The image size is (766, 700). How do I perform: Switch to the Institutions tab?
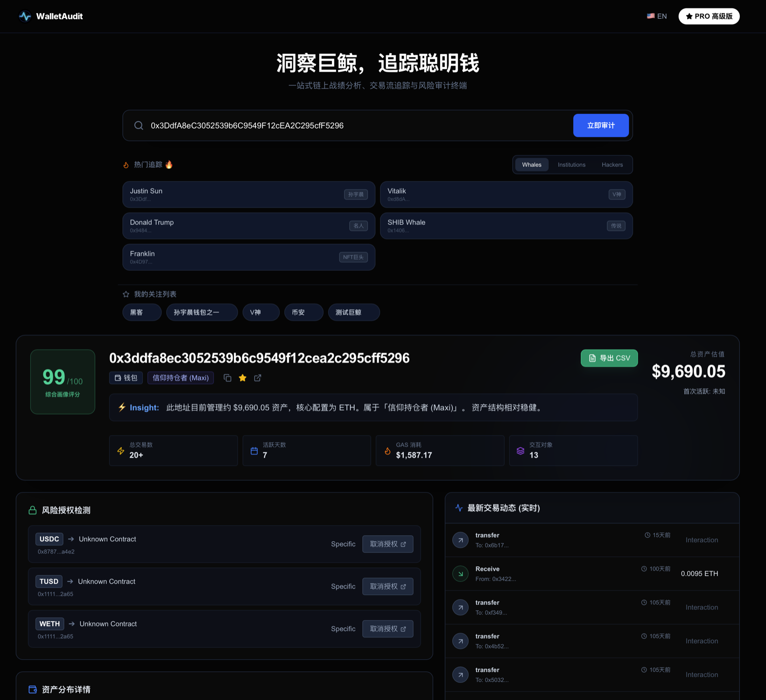[x=571, y=165]
